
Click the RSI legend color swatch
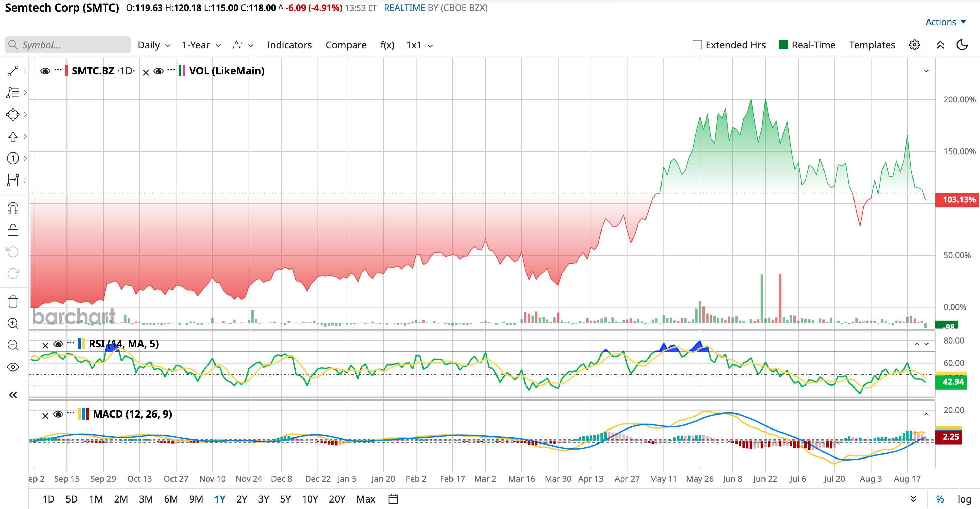tap(81, 344)
